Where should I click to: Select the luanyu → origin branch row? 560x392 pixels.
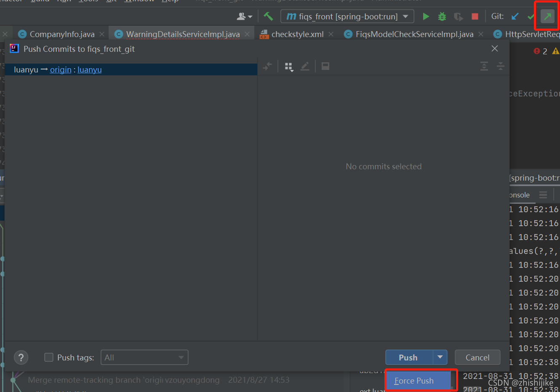click(131, 69)
